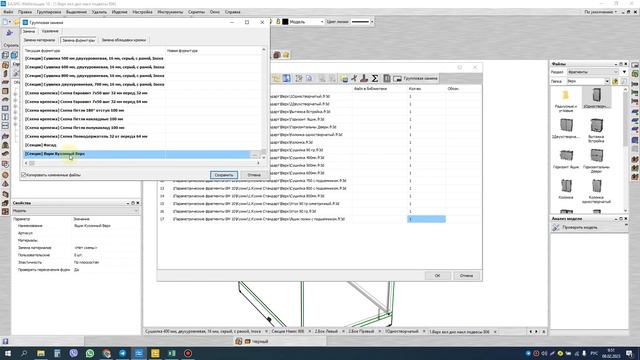Switch to the Удаление tab
This screenshot has height=360, width=640.
tap(50, 31)
